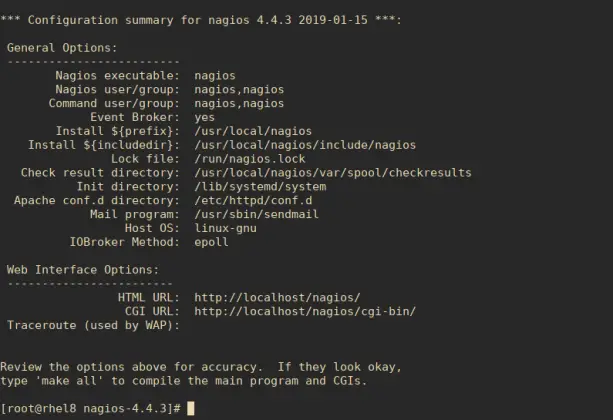Click the checkresults spool directory path

[x=333, y=173]
